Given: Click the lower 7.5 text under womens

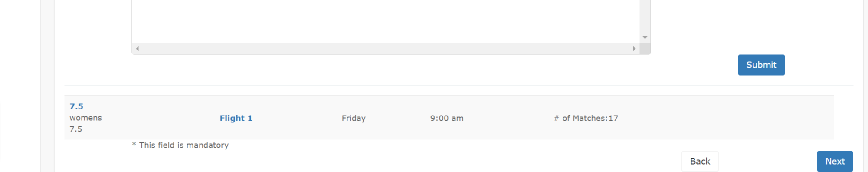Looking at the screenshot, I should coord(76,129).
